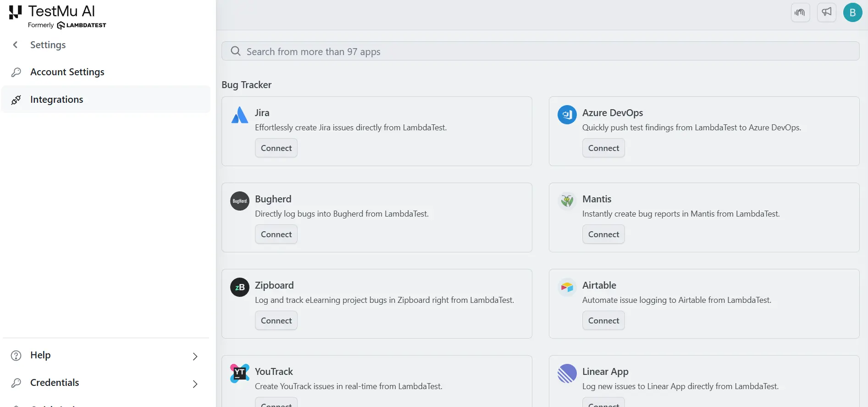Click the Bugherd logo icon
The height and width of the screenshot is (407, 868).
[240, 201]
